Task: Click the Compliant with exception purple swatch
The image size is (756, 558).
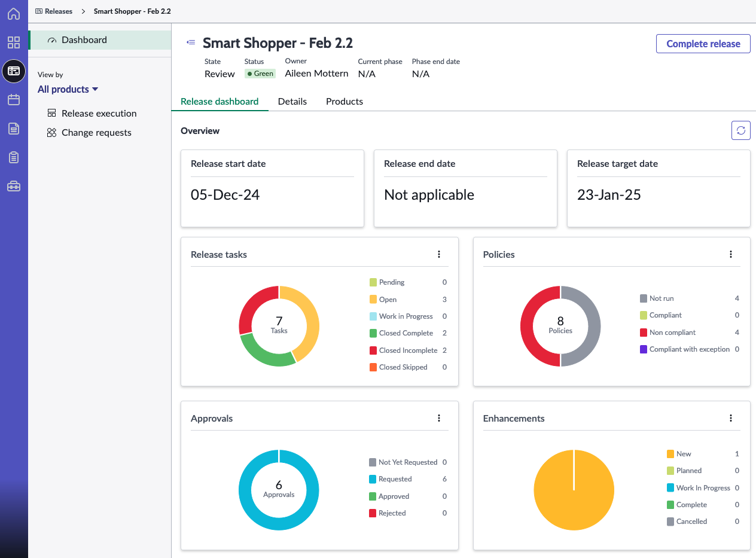Action: pos(644,349)
